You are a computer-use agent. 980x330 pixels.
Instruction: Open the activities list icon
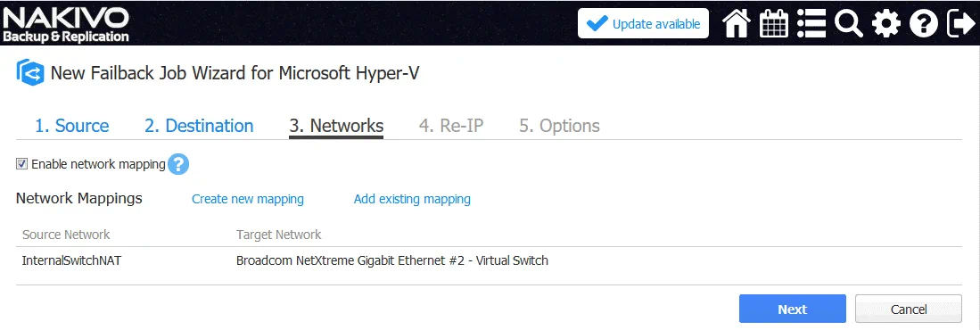[811, 24]
